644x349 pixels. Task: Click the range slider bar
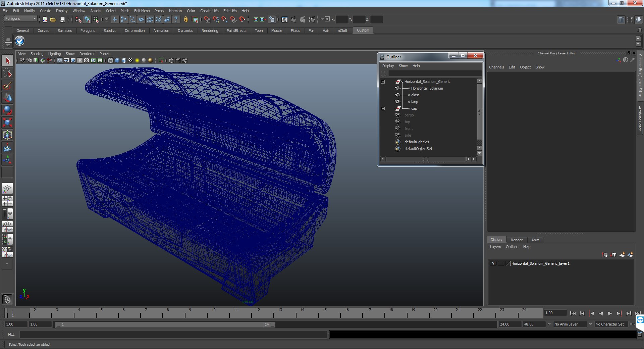165,325
